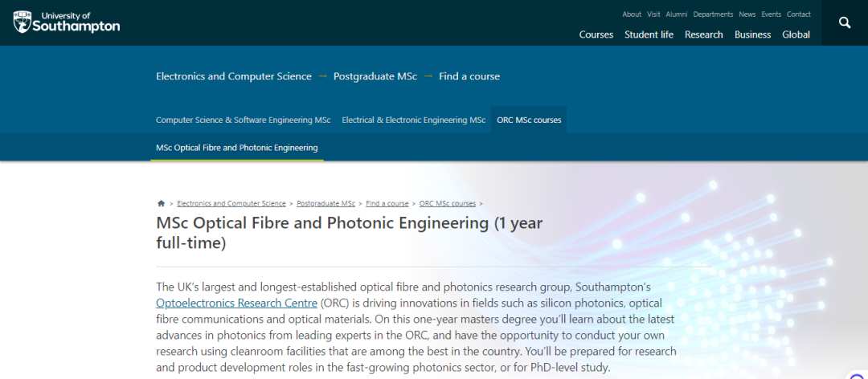
Task: Go to Postgraduate MSc in header trail
Action: point(375,76)
